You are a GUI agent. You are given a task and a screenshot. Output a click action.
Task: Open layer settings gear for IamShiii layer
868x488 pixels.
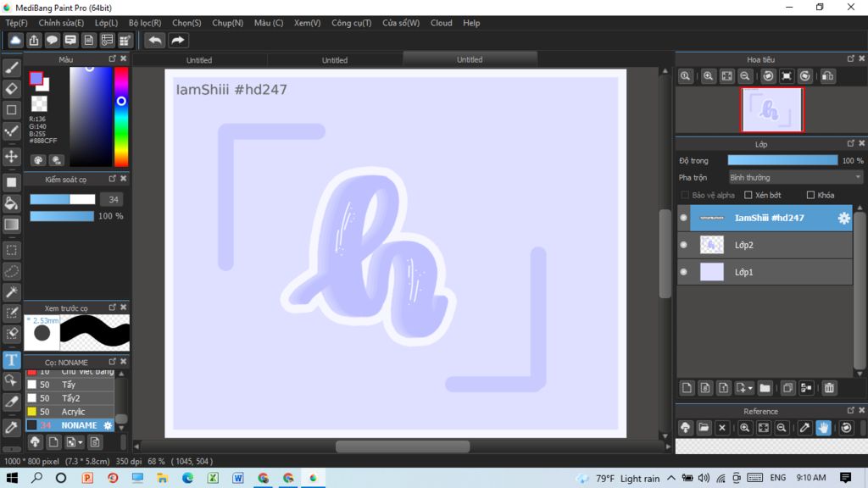click(843, 218)
